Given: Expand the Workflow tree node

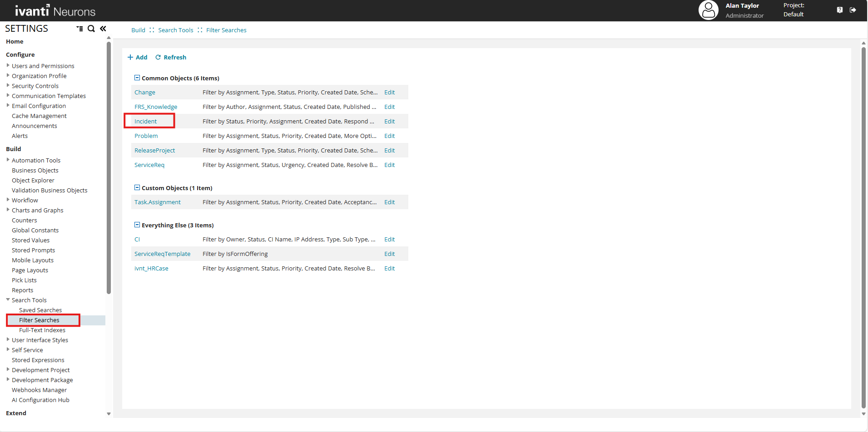Looking at the screenshot, I should 8,200.
